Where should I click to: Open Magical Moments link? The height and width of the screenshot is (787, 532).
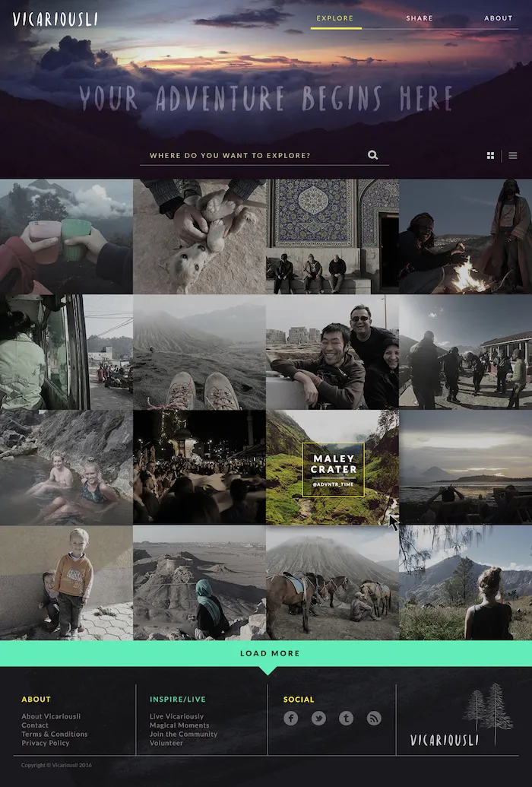point(179,725)
